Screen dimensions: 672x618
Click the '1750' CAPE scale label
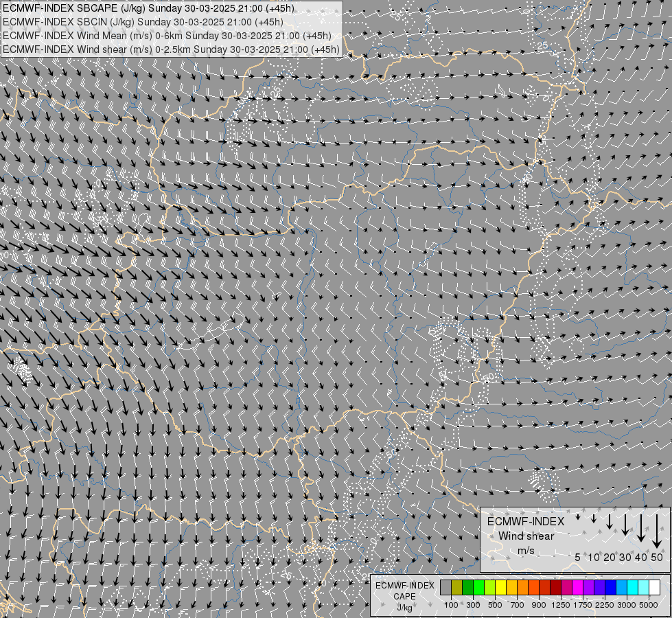coord(583,605)
